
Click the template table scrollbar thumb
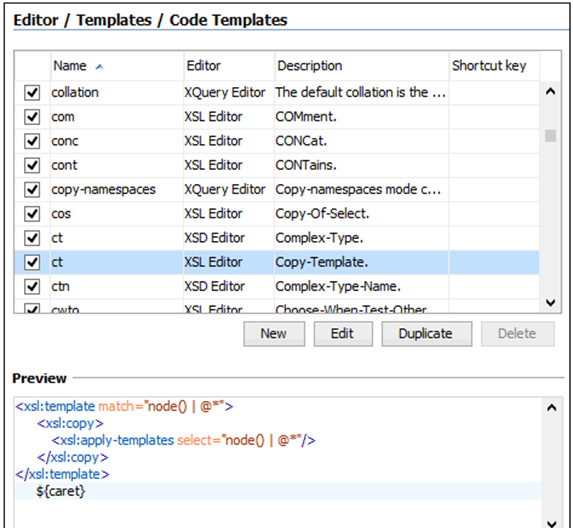coord(550,136)
